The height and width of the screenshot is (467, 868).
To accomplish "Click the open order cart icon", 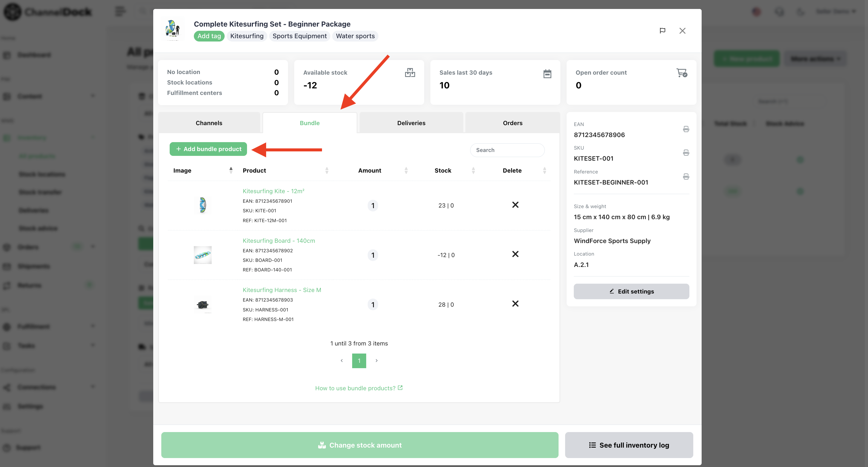I will (681, 73).
